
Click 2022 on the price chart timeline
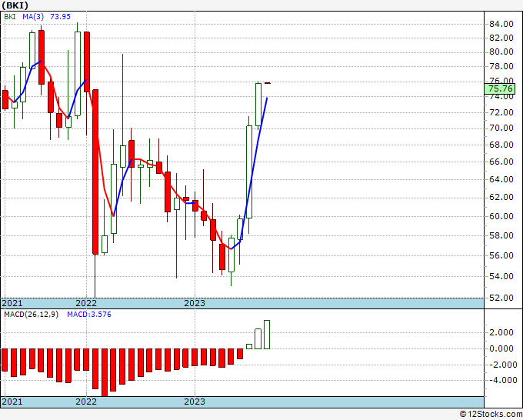[86, 303]
